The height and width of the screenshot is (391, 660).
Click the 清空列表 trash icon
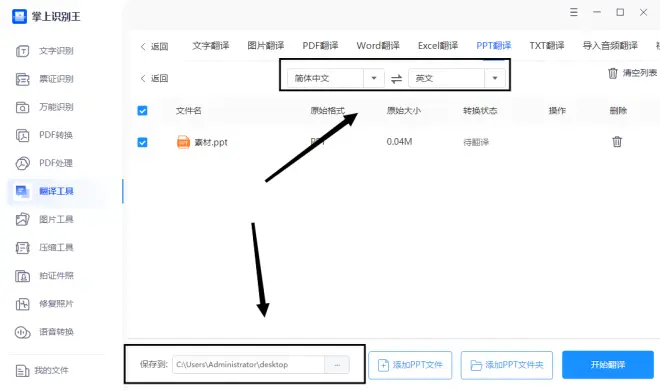[613, 73]
